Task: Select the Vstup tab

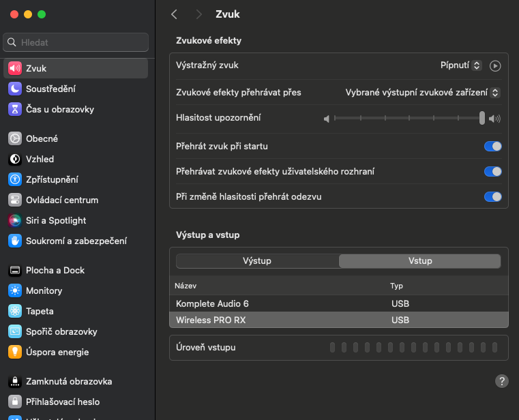Action: click(419, 261)
